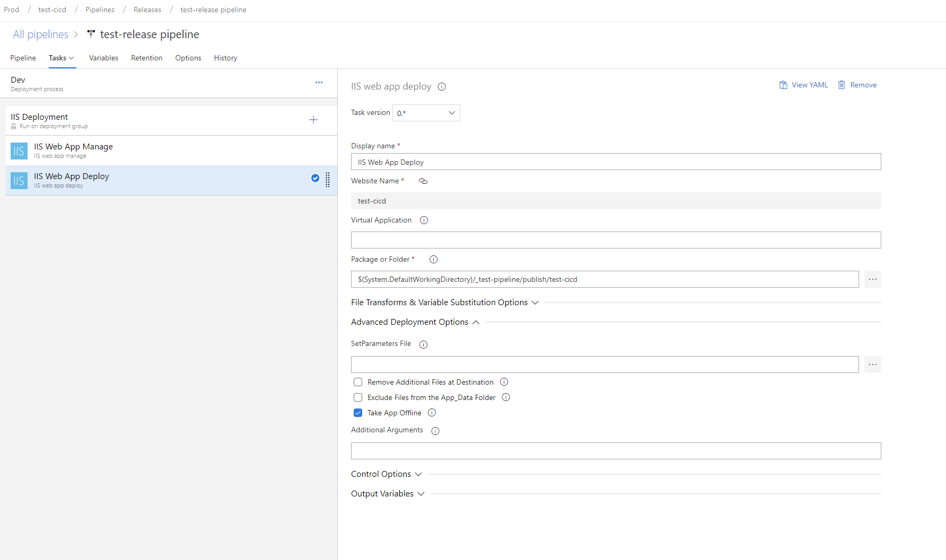Click the Virtual Application input field
Viewport: 946px width, 560px height.
tap(616, 240)
